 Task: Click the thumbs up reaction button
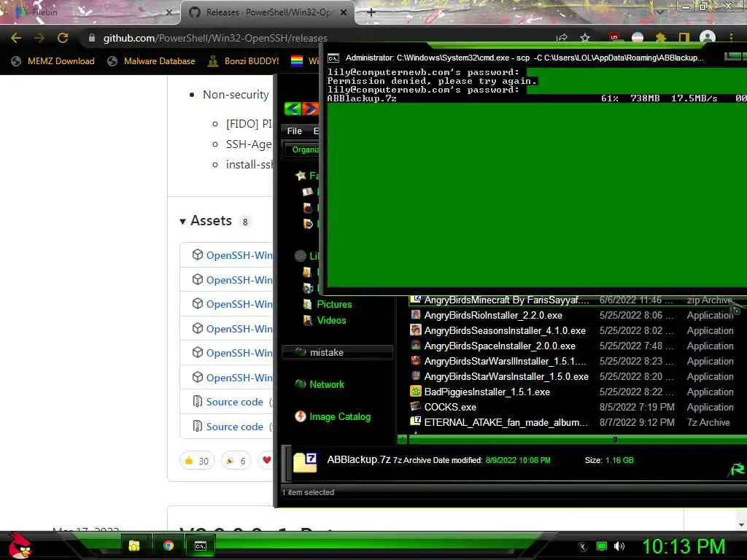pyautogui.click(x=197, y=461)
